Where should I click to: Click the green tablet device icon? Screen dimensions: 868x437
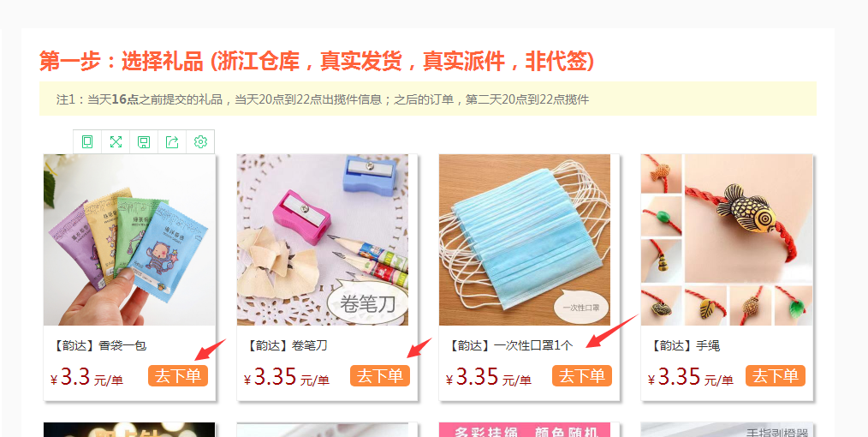coord(87,141)
